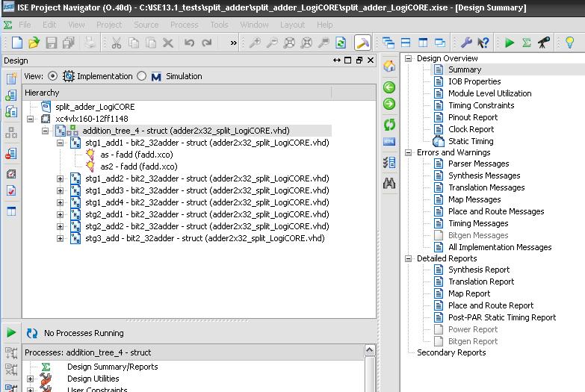Click the Redo arrow icon
The height and width of the screenshot is (392, 585).
(207, 43)
